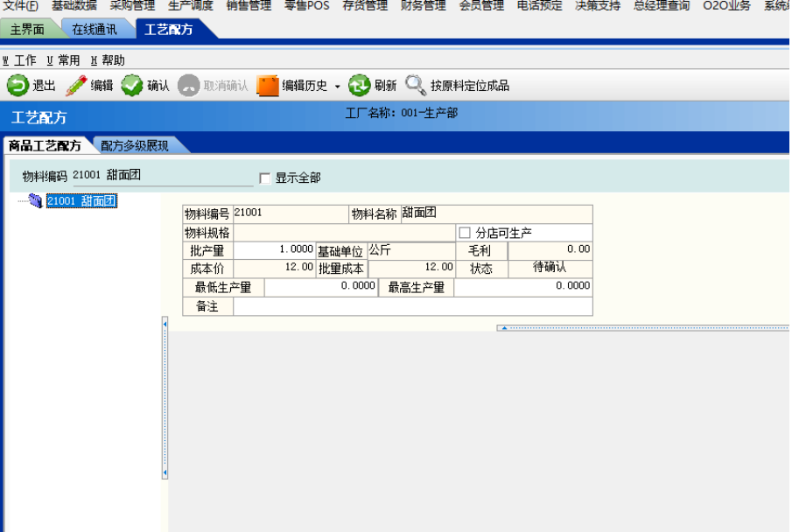Click the empty 物料规格 field
The width and height of the screenshot is (792, 532).
[345, 233]
